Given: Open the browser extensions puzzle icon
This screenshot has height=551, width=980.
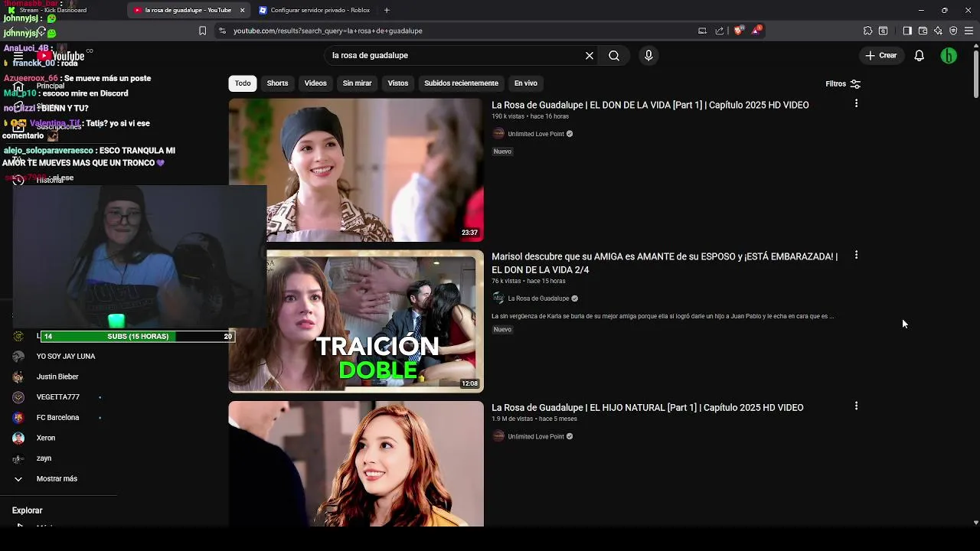Looking at the screenshot, I should point(867,31).
